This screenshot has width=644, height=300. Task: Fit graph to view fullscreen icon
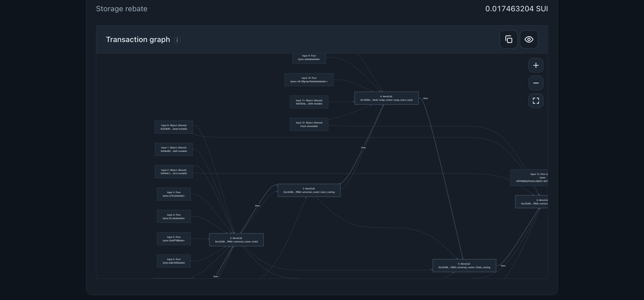pyautogui.click(x=536, y=101)
